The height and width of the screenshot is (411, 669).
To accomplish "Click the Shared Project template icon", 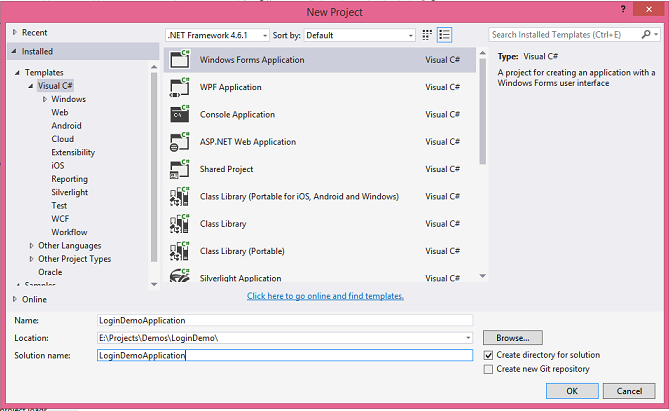I will (x=180, y=169).
